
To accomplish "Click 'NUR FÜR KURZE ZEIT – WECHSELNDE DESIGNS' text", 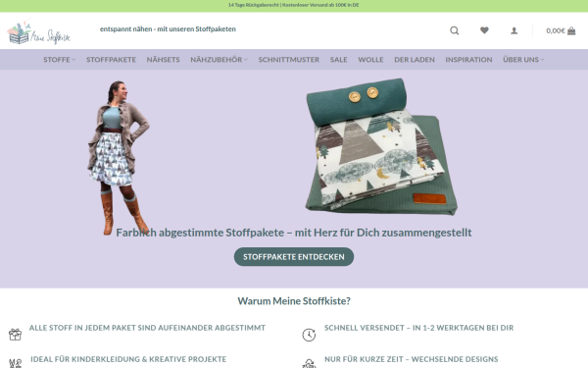I will tap(411, 359).
